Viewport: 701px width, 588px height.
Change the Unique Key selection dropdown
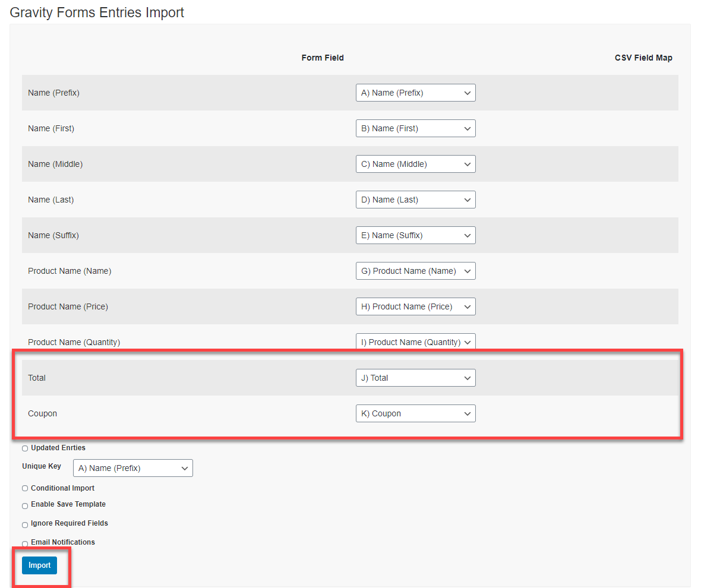(x=132, y=468)
